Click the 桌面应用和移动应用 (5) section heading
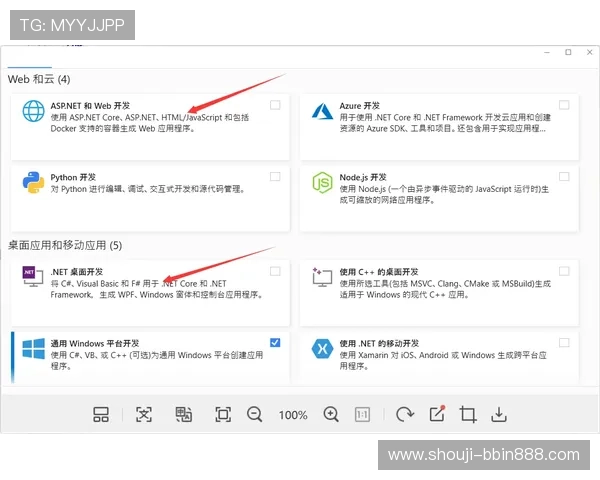Viewport: 600px width, 480px height. [65, 245]
